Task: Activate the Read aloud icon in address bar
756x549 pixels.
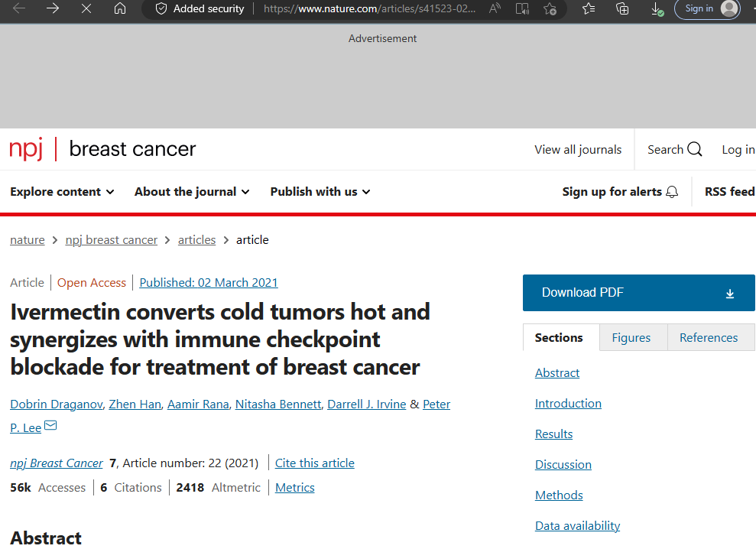Action: coord(495,8)
